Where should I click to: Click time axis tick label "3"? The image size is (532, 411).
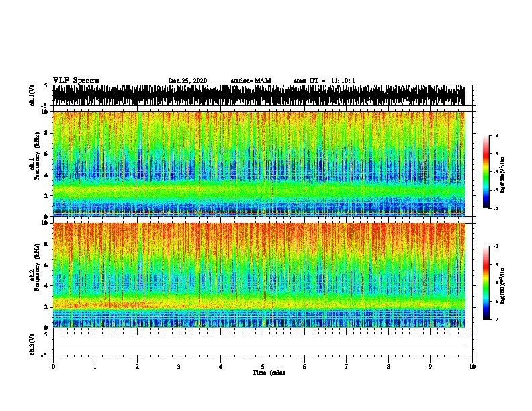tap(179, 367)
